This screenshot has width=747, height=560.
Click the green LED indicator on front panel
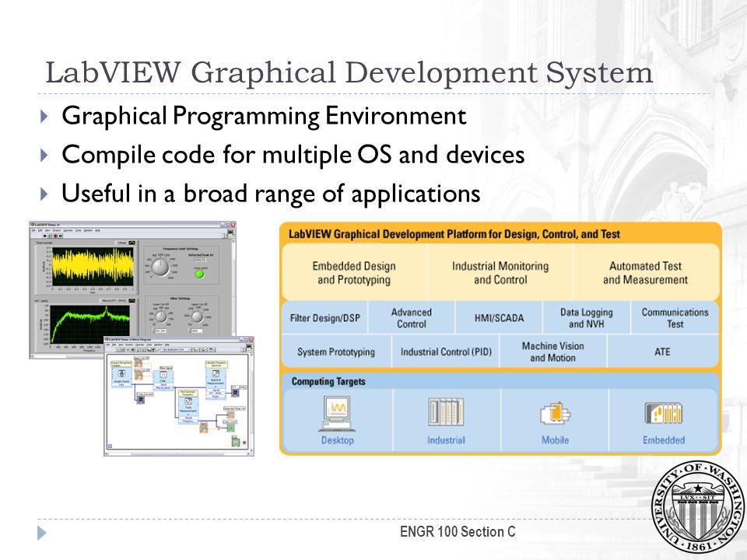click(x=200, y=275)
